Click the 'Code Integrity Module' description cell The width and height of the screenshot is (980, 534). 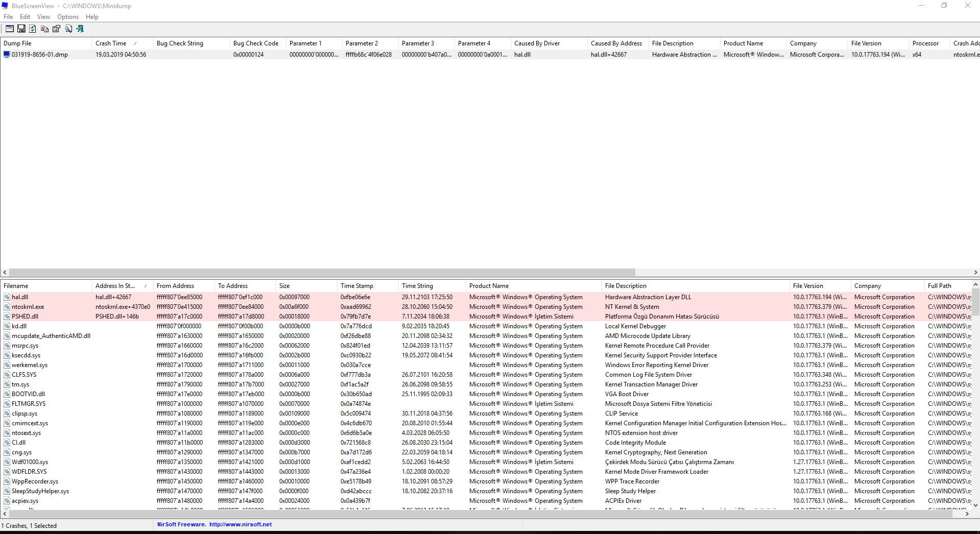635,443
